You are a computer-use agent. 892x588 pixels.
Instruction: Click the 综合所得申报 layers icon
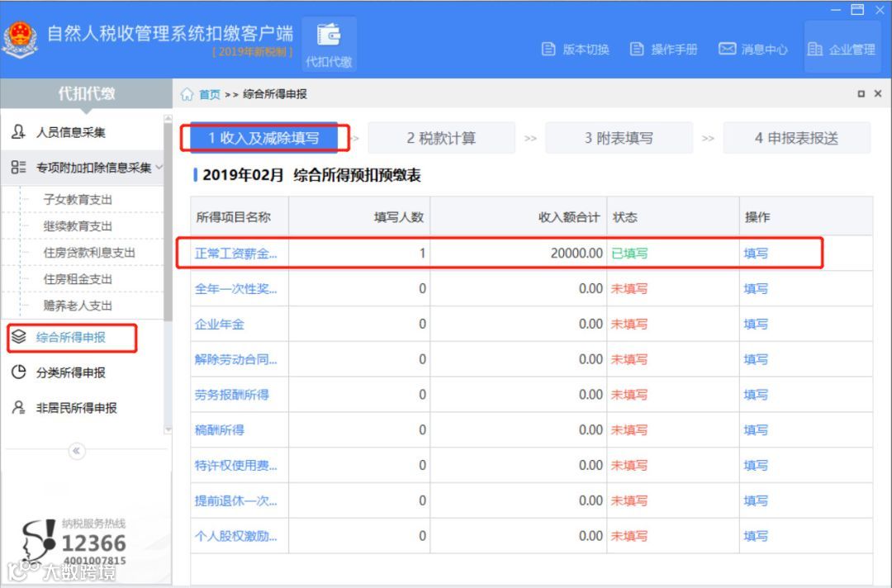coord(19,337)
